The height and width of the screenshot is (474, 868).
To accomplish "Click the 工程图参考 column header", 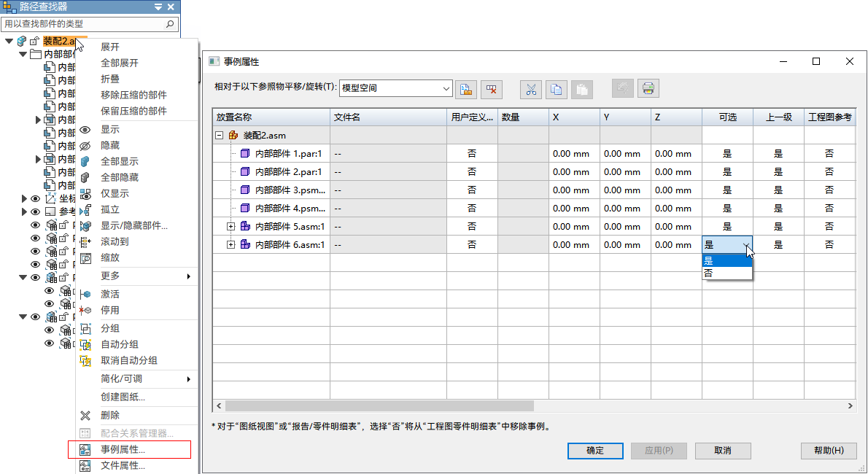I will click(x=829, y=117).
